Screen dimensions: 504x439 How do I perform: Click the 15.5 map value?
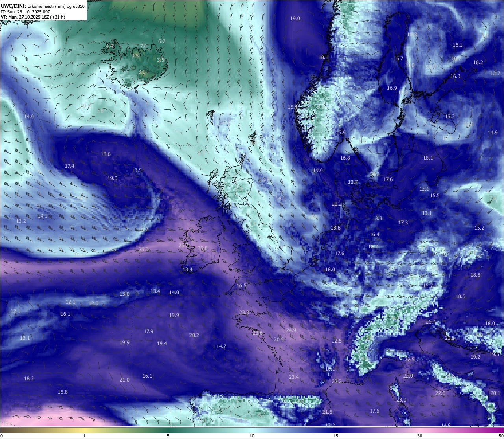435,195
